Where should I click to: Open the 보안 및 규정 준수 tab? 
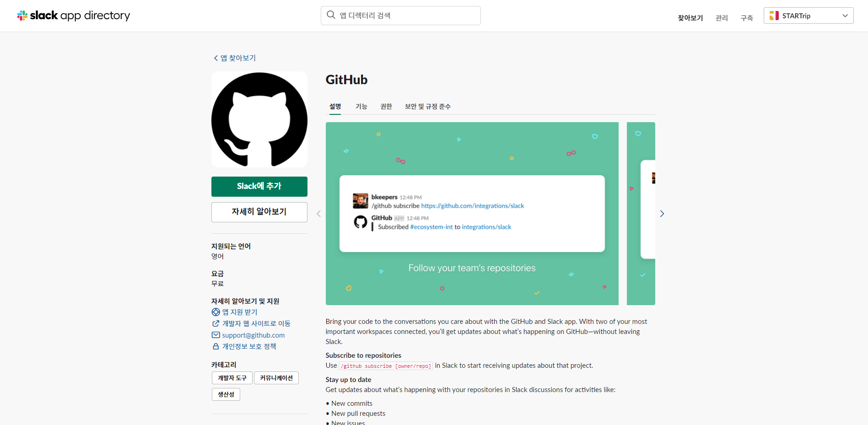tap(428, 107)
